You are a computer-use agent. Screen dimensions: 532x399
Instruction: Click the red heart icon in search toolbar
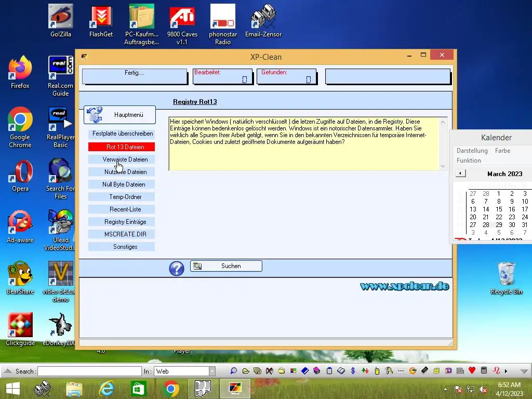click(x=472, y=370)
